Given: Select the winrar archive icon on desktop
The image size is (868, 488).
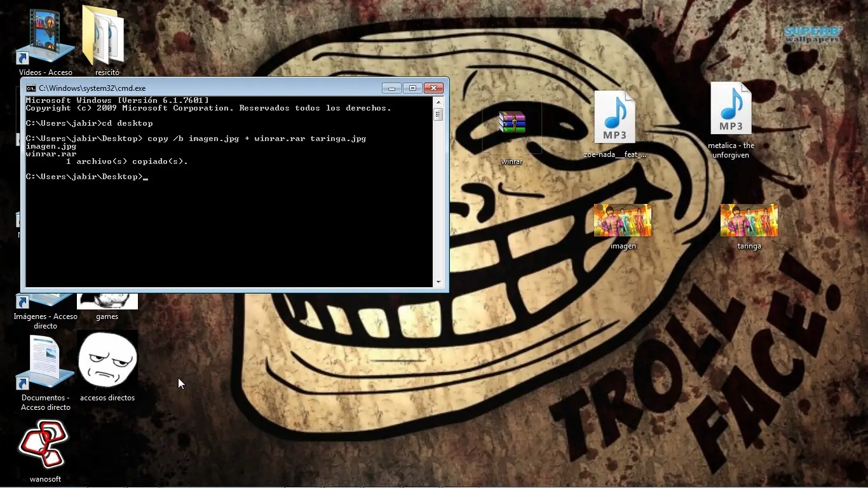Looking at the screenshot, I should coord(512,123).
